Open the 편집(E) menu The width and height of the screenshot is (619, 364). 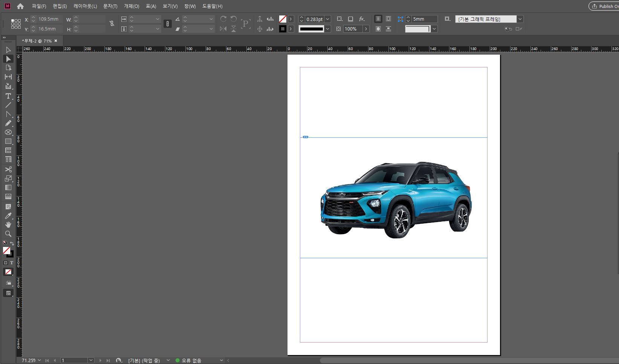[60, 6]
